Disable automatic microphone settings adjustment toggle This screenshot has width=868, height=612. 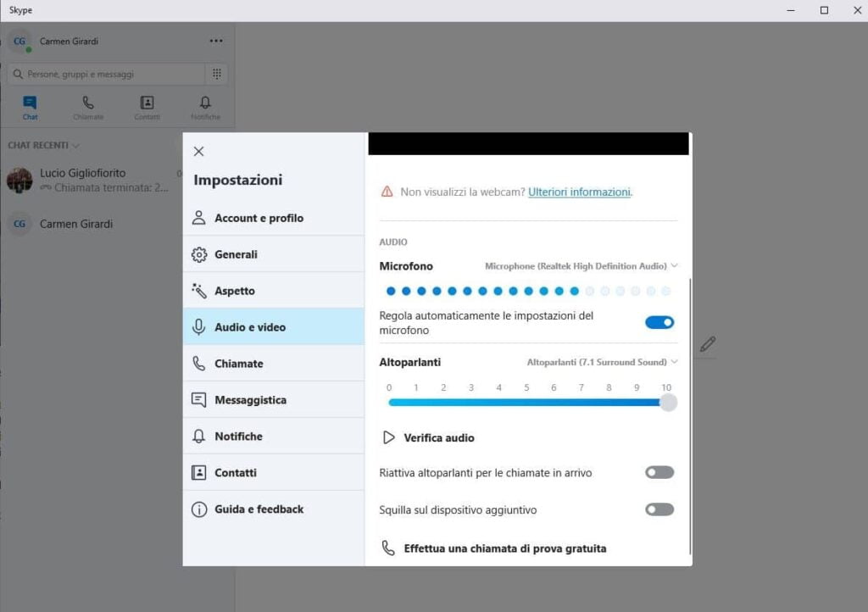point(659,323)
